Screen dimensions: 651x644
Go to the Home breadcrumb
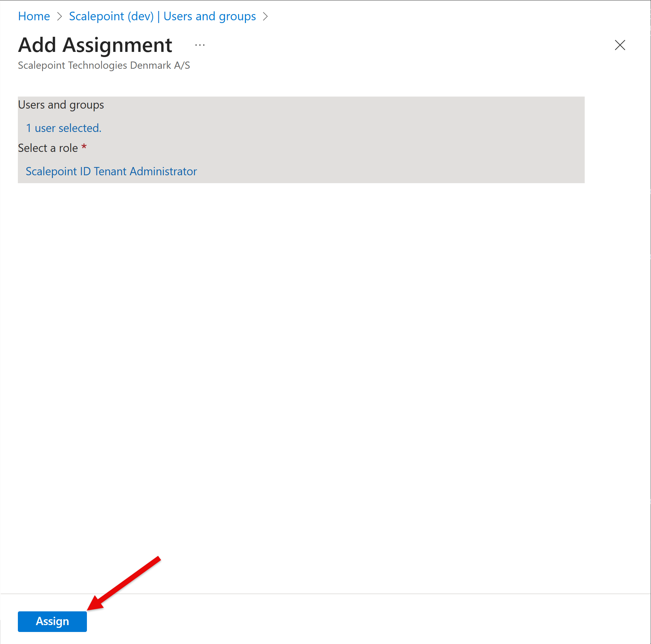34,16
